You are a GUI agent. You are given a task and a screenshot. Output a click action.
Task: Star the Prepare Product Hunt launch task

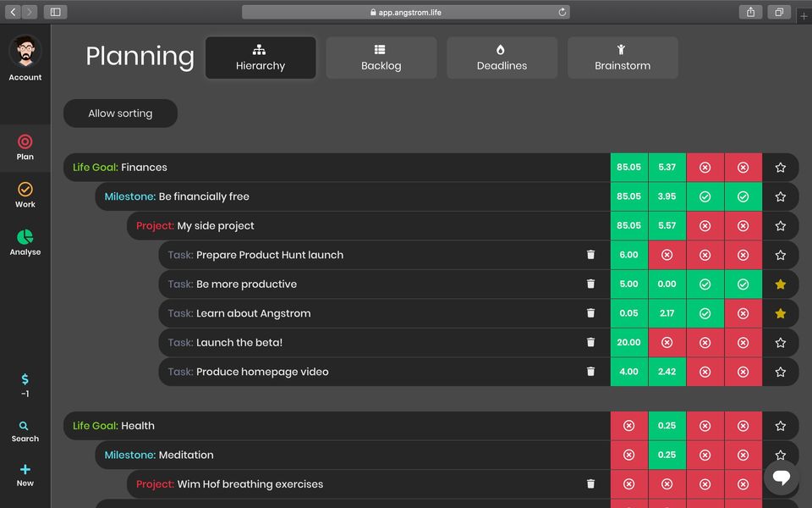point(781,255)
